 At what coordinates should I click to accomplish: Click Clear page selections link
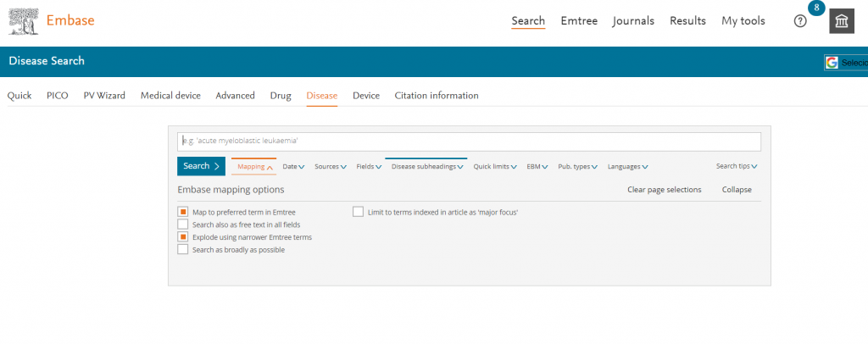(664, 190)
